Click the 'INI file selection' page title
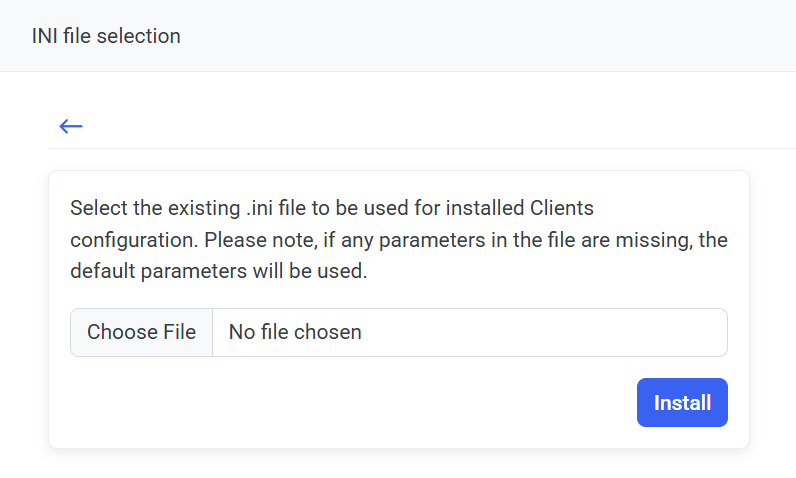Image resolution: width=796 pixels, height=478 pixels. tap(106, 36)
